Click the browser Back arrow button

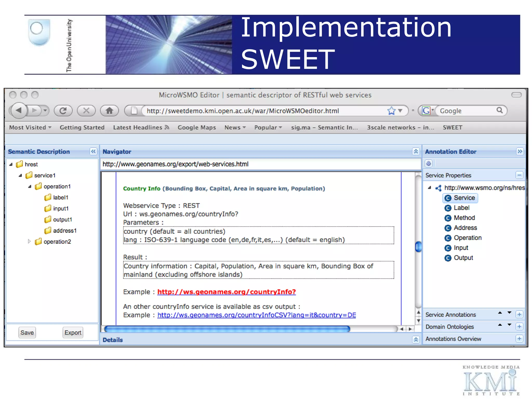coord(19,110)
